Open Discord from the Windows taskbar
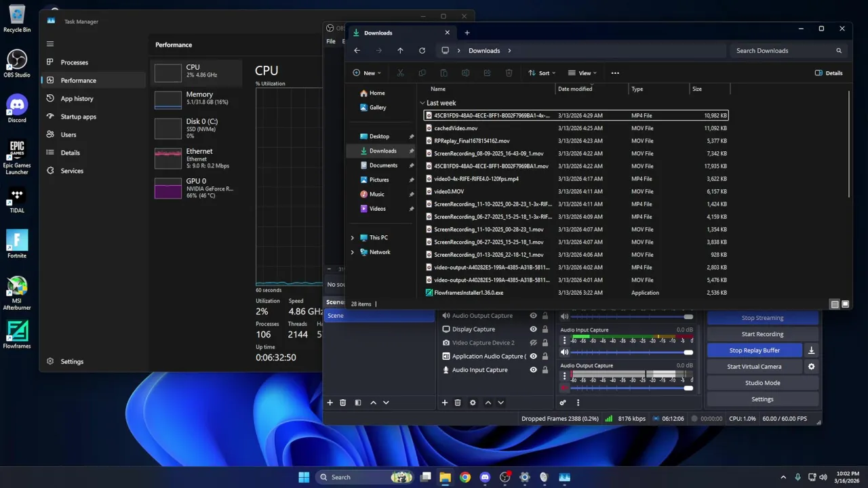 tap(485, 477)
